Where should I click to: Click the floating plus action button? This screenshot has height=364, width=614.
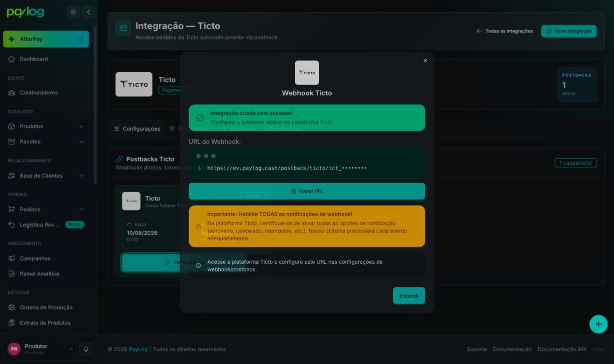click(x=598, y=324)
